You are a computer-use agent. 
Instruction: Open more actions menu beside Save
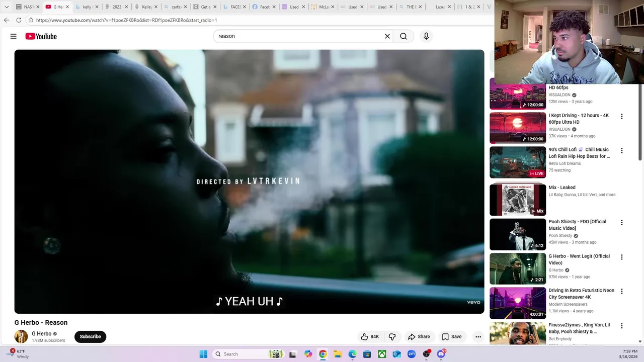tap(478, 337)
